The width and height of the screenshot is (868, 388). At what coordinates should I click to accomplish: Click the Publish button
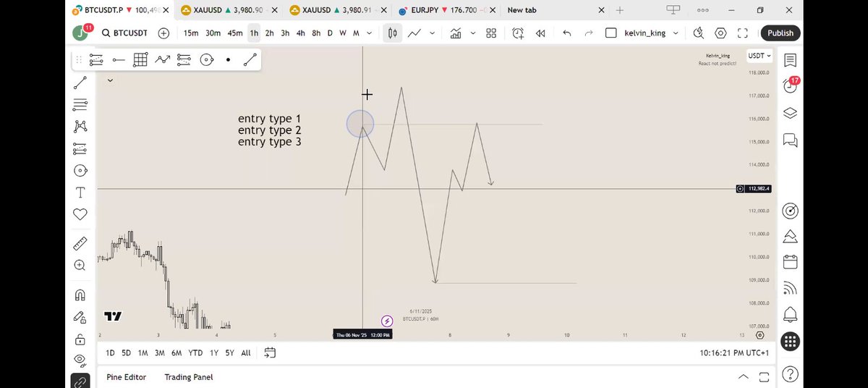pyautogui.click(x=780, y=33)
